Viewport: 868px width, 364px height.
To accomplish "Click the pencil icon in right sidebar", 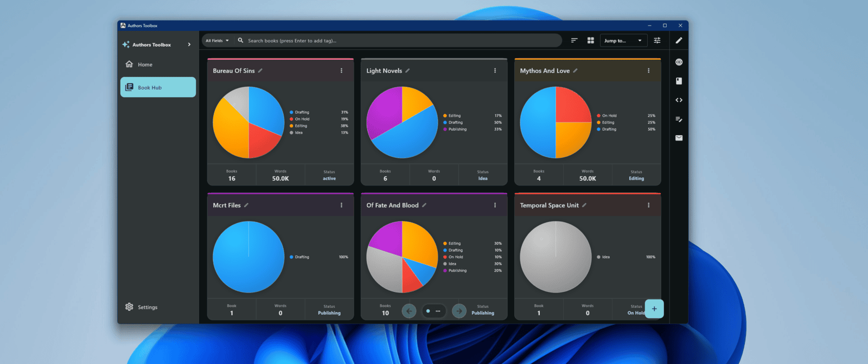I will click(679, 41).
